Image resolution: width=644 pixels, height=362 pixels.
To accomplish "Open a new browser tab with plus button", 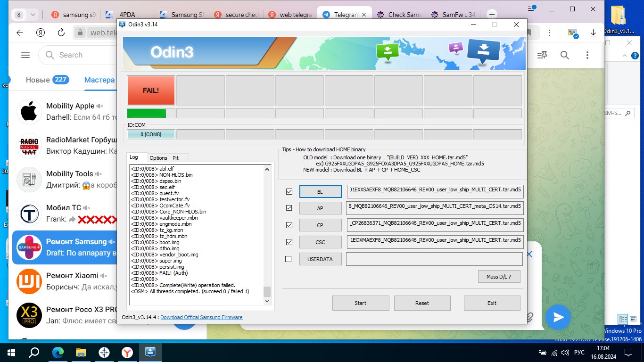I will click(x=492, y=15).
